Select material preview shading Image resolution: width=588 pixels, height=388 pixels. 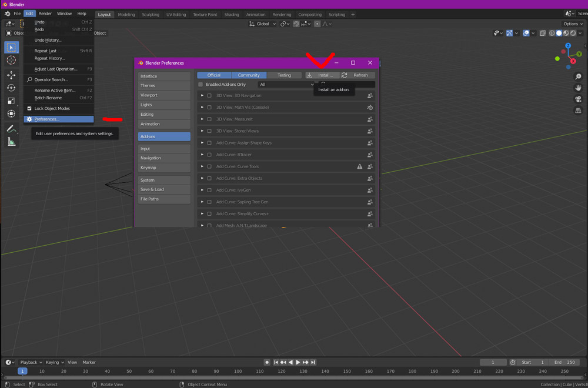click(566, 34)
